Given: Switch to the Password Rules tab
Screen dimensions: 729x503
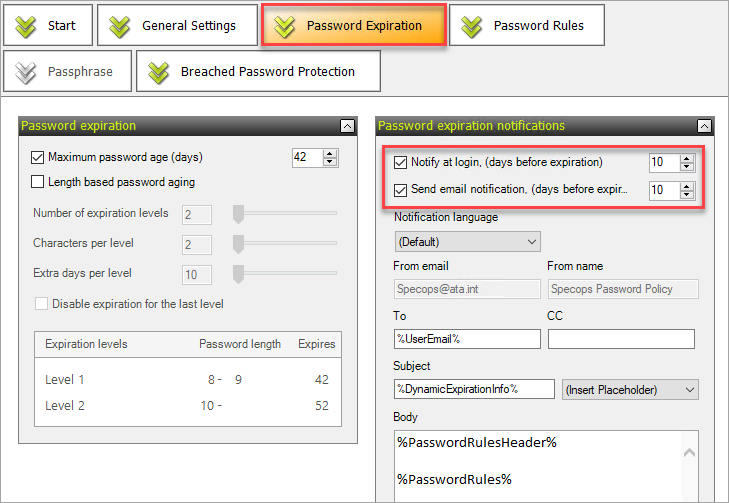Looking at the screenshot, I should coord(527,26).
